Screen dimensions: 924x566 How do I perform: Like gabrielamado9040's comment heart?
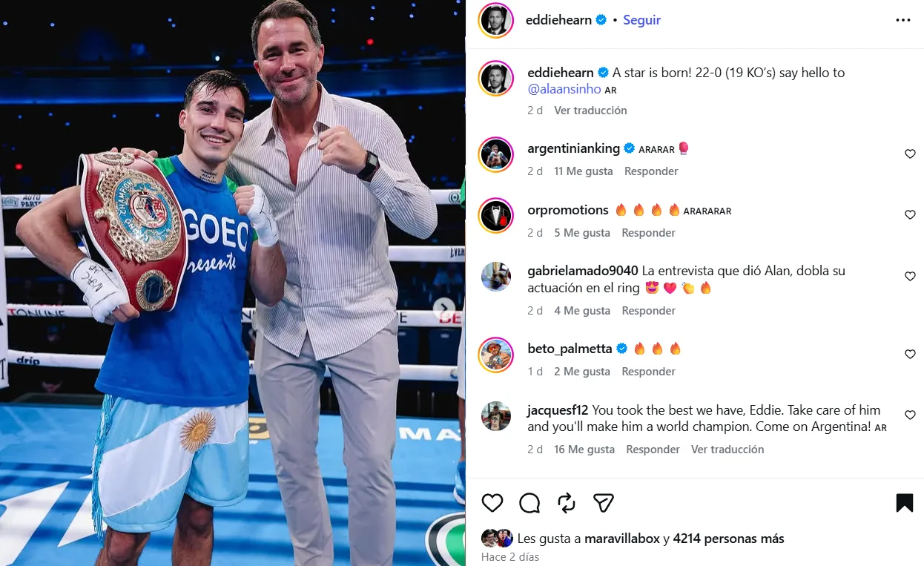point(910,277)
